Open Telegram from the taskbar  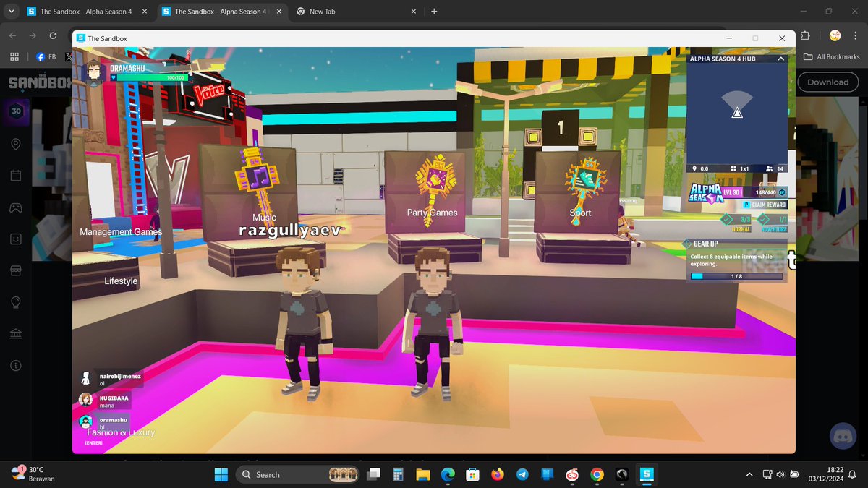522,474
